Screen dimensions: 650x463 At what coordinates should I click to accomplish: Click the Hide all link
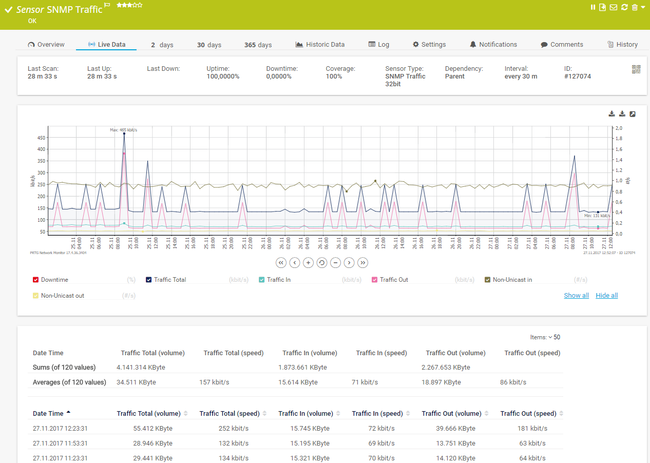[607, 295]
